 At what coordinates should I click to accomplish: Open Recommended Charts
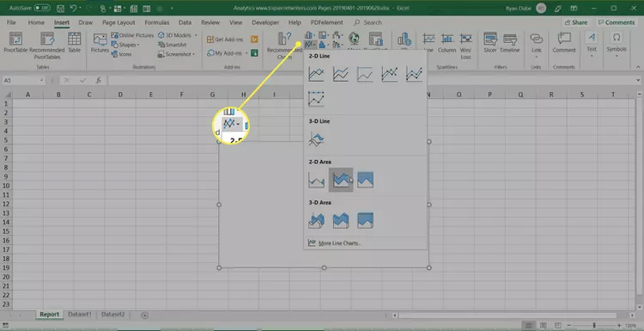point(284,46)
